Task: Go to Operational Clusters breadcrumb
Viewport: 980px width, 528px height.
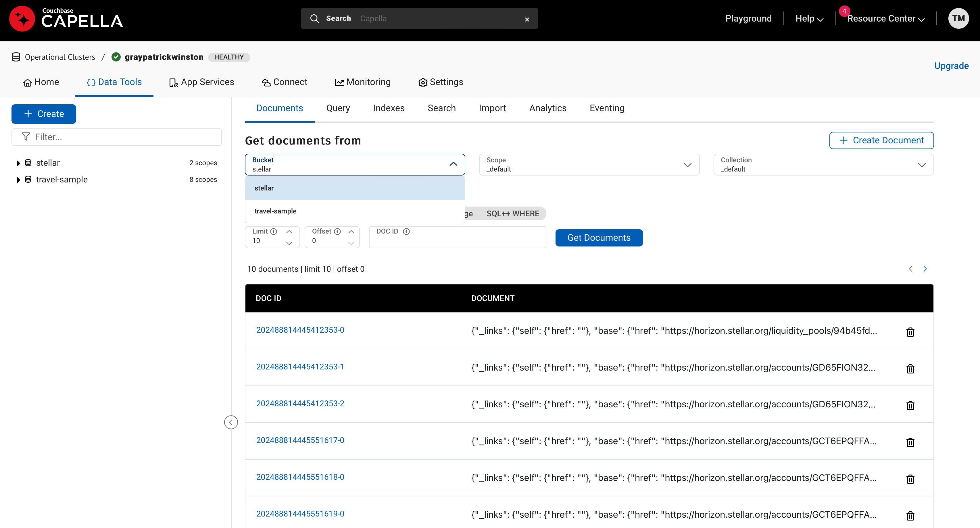Action: 60,57
